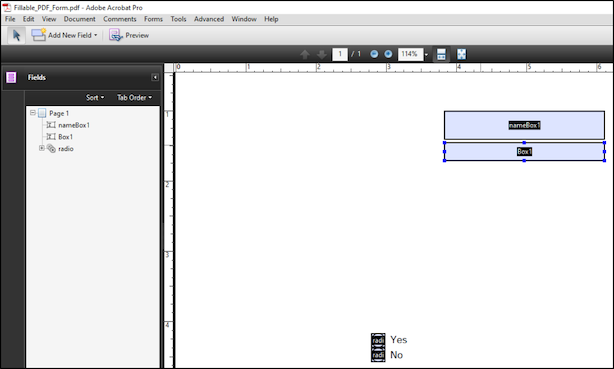Select the Yes radio button field
The height and width of the screenshot is (369, 614).
point(378,340)
